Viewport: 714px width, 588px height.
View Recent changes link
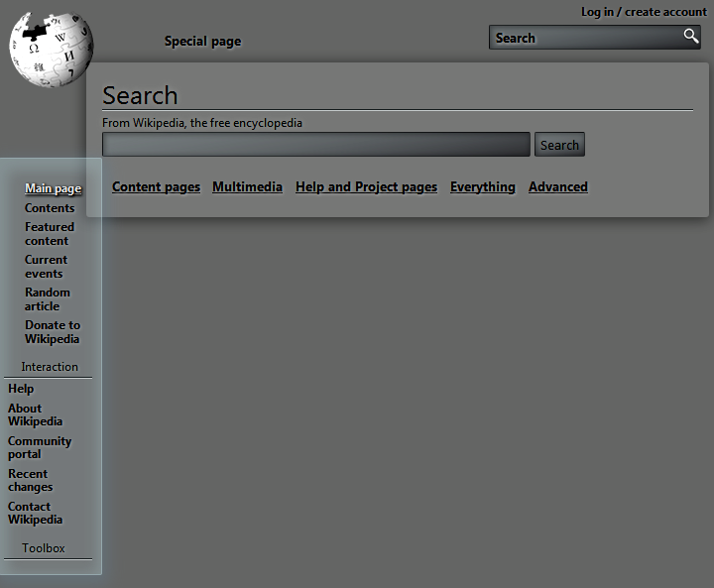[x=31, y=481]
